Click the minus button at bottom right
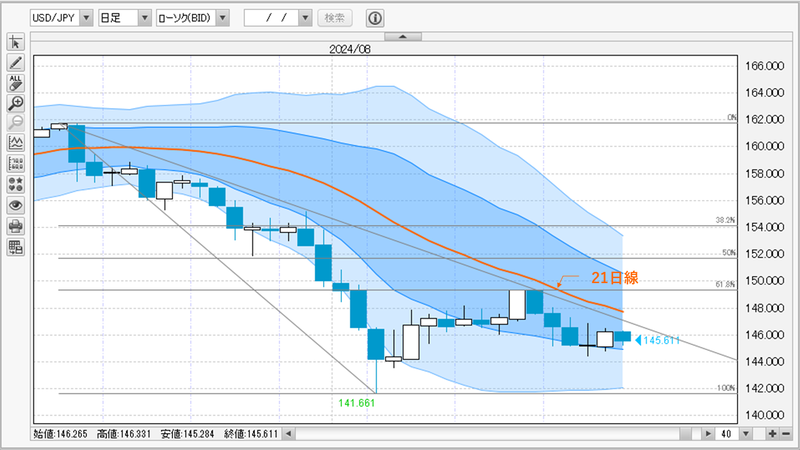Viewport: 800px width, 450px height. click(785, 434)
